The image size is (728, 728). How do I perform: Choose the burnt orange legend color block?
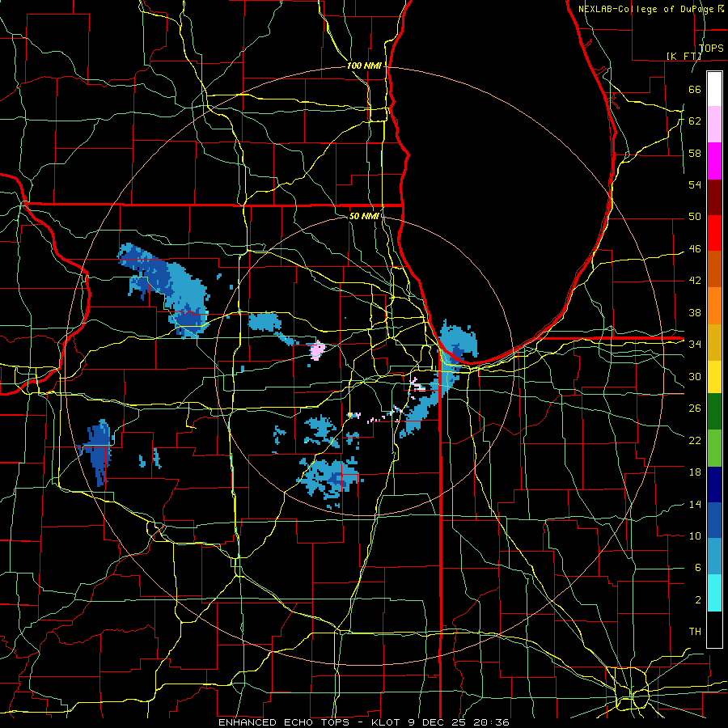pos(714,269)
